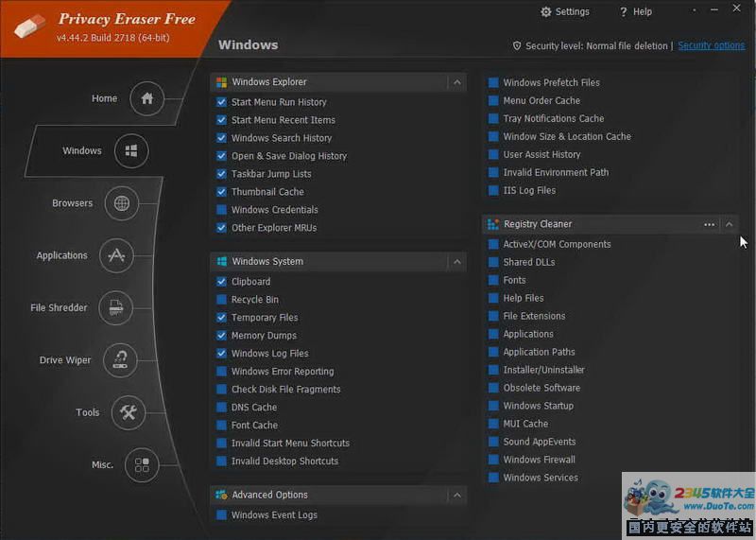Select the Drive Wiper sidebar label
The height and width of the screenshot is (540, 756).
tap(65, 360)
